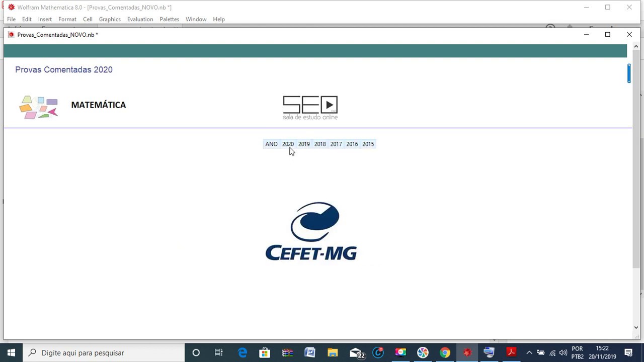Screen dimensions: 644x362
Task: Click the MATEMÁTICA heading text
Action: pyautogui.click(x=99, y=105)
